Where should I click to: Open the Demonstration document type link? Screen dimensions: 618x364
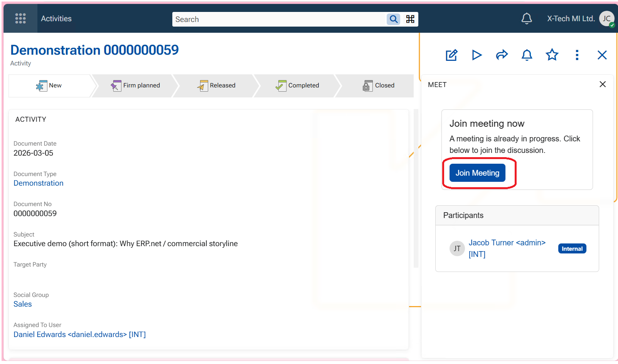39,183
